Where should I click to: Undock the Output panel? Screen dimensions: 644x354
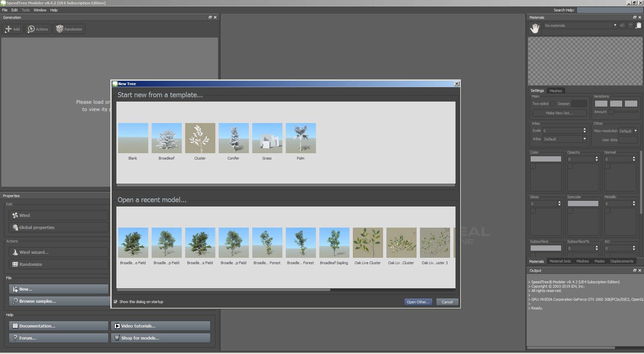[x=635, y=271]
